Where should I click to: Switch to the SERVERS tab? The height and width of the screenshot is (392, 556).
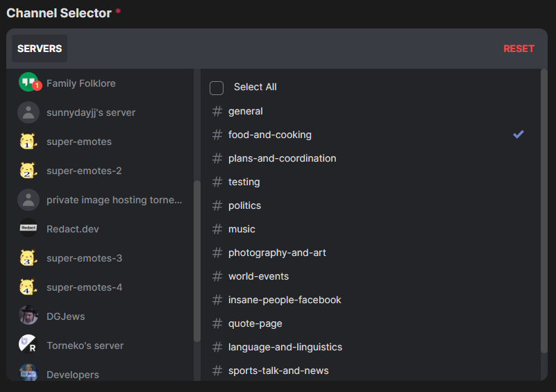[40, 49]
